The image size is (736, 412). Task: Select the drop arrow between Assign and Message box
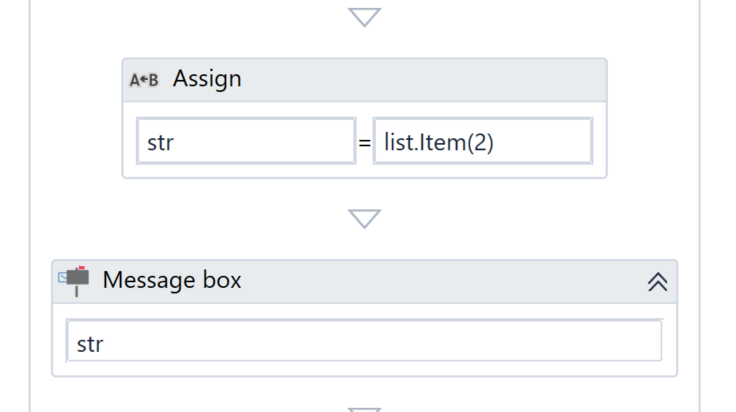click(364, 219)
